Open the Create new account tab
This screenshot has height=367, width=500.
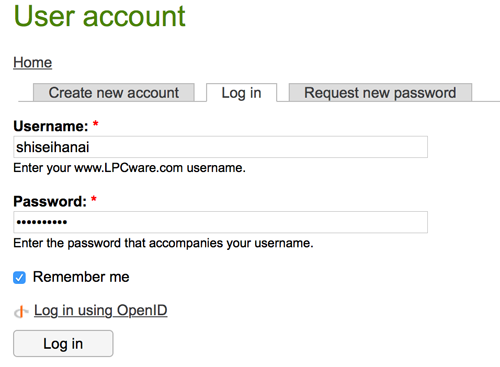[x=114, y=92]
